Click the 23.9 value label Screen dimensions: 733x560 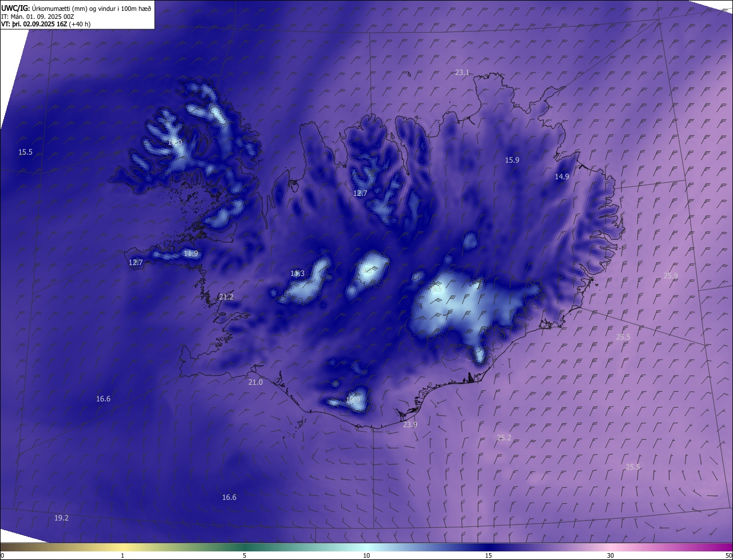(410, 424)
